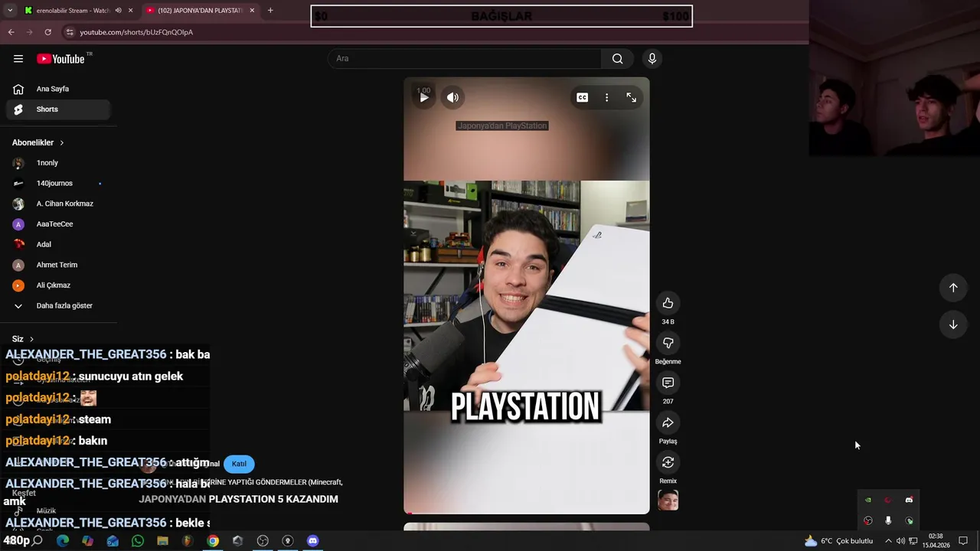Click the Japonya'dan PlayStation title overlay

[x=502, y=126]
